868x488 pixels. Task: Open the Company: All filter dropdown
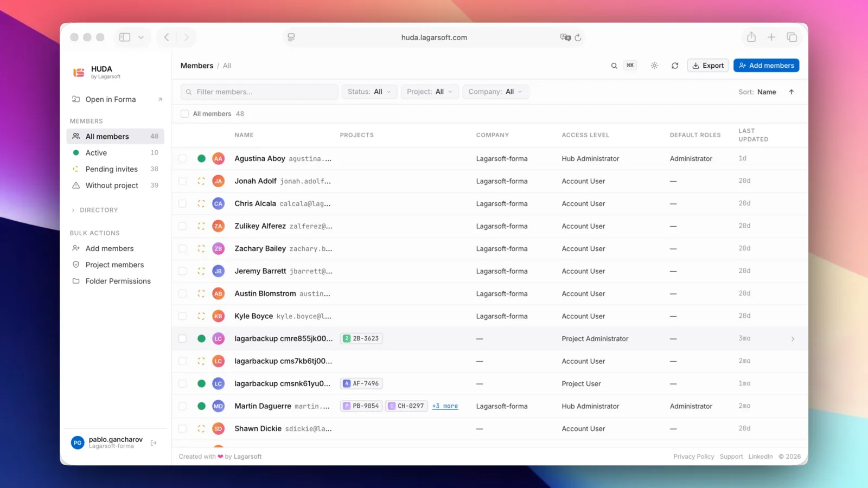pyautogui.click(x=495, y=92)
